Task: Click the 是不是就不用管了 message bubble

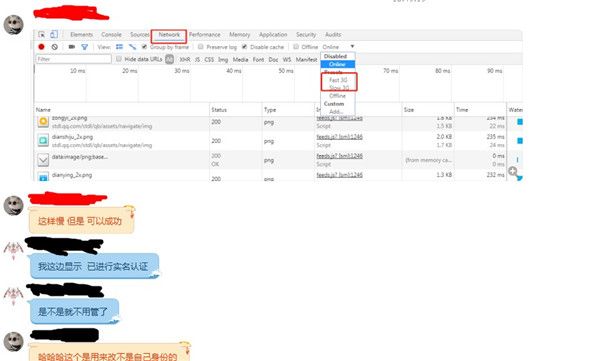Action: point(74,311)
